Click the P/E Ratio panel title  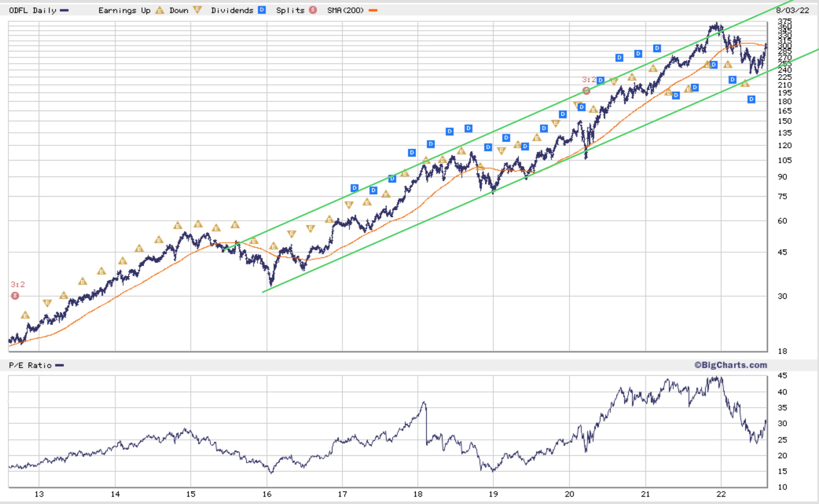click(30, 366)
